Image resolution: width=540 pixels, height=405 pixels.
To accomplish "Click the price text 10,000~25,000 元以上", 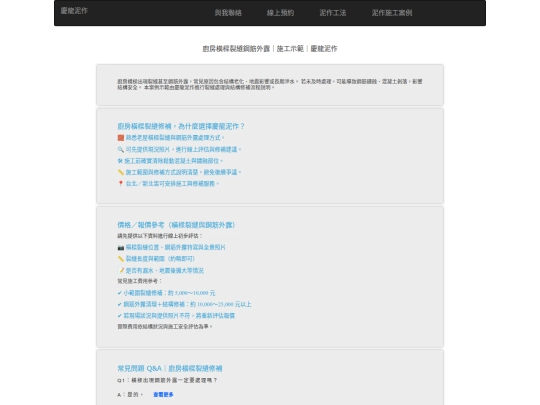I will 224,304.
